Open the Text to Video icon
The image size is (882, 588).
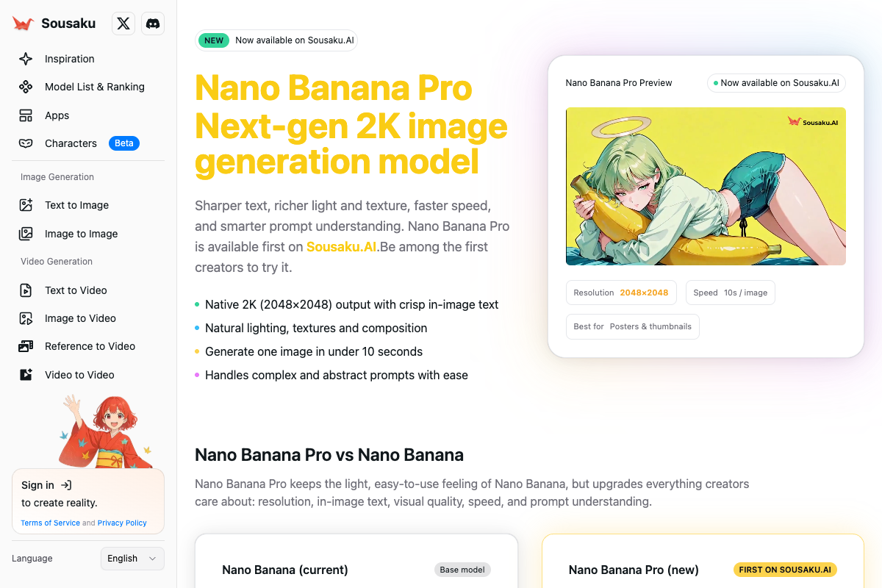click(26, 290)
